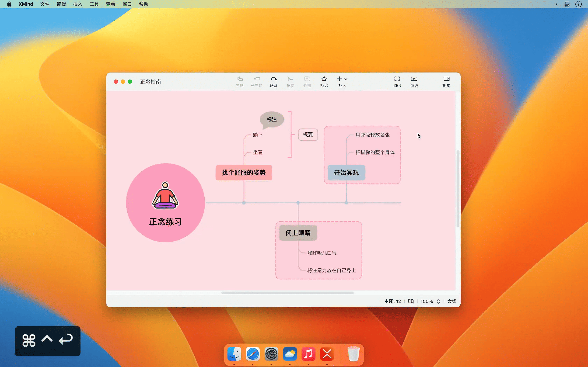Start 演说 pitch mode
The height and width of the screenshot is (367, 588).
coord(414,82)
